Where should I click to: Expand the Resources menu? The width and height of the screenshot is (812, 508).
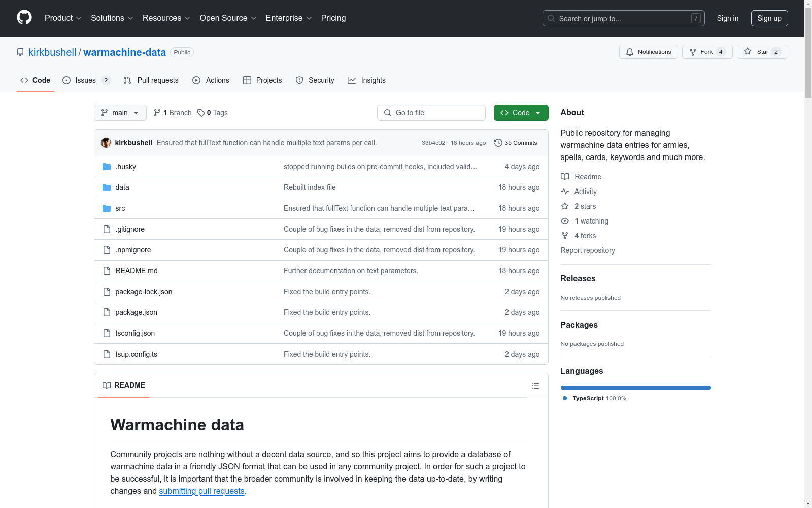point(166,18)
